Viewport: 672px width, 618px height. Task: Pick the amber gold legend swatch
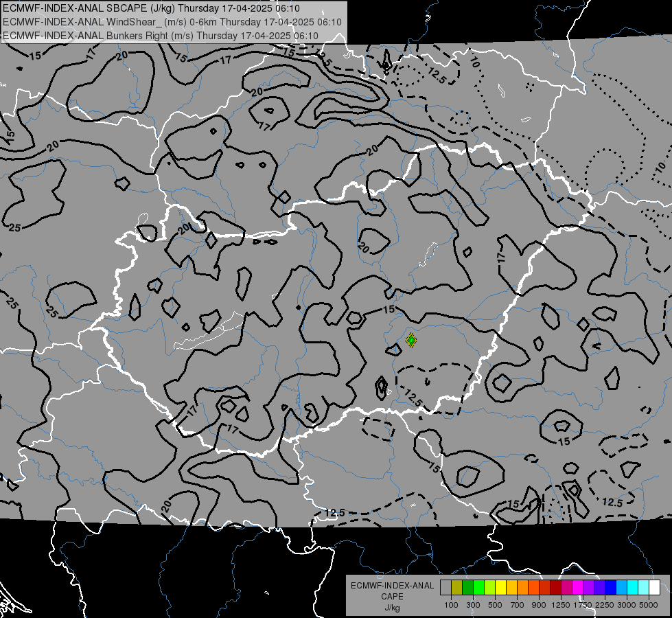click(511, 588)
